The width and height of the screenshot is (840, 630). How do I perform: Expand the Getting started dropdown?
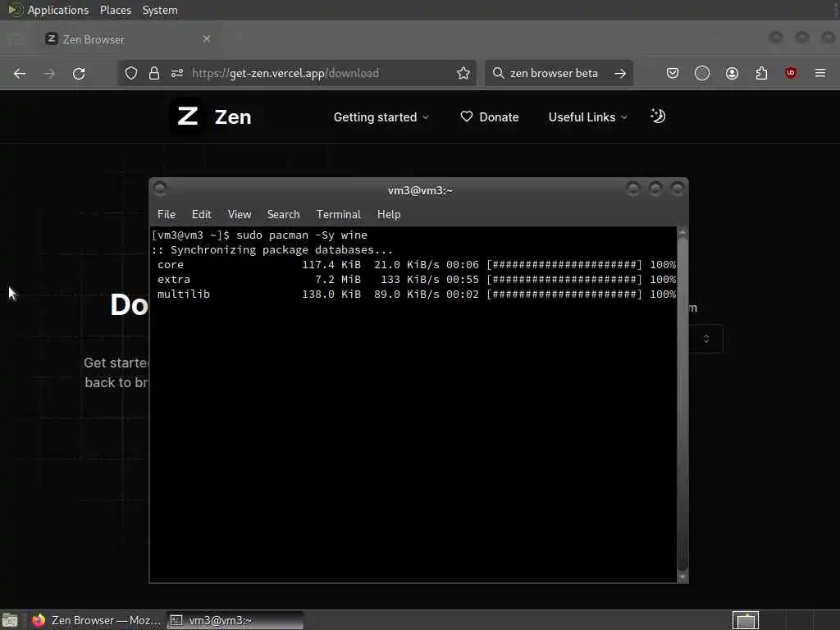pos(381,116)
